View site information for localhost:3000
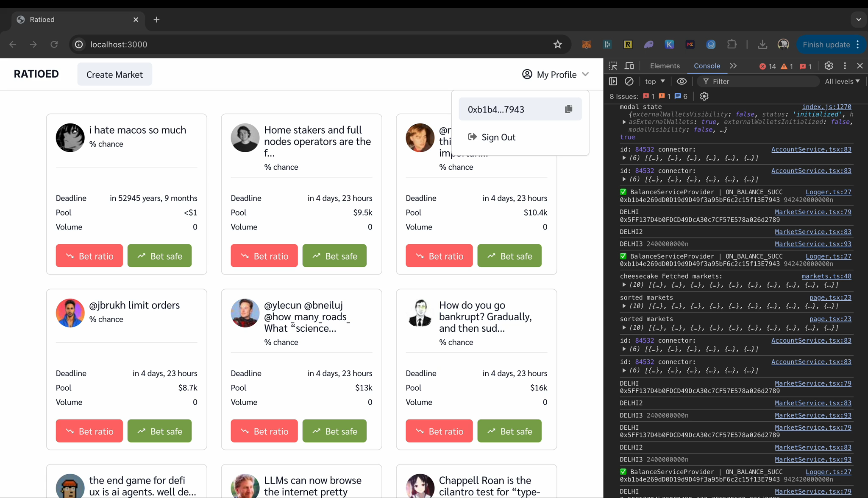Image resolution: width=868 pixels, height=498 pixels. (x=79, y=45)
